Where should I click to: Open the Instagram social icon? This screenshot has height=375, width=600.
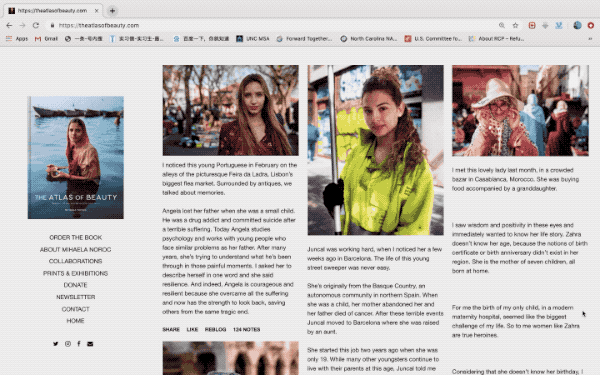68,344
